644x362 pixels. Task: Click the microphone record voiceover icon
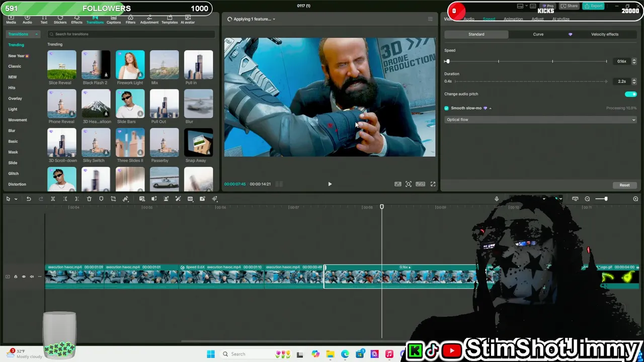(x=497, y=199)
